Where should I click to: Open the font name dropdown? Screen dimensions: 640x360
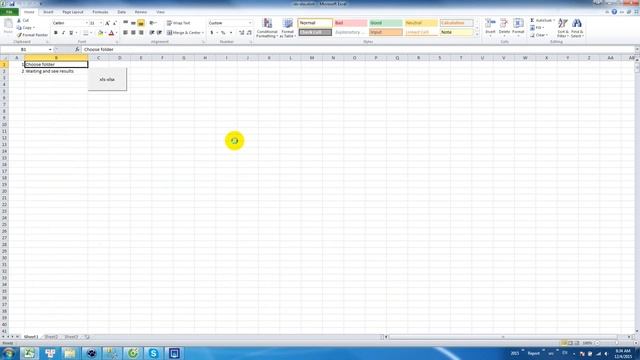point(86,23)
